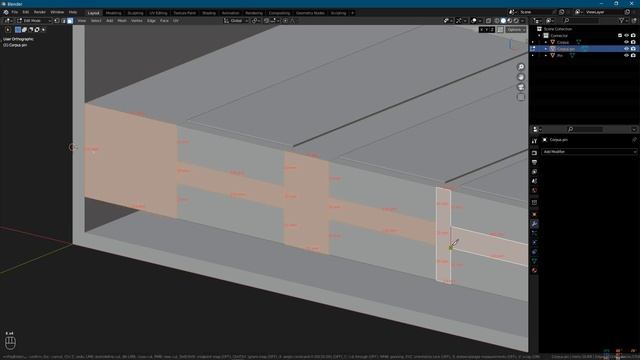Viewport: 640px width, 360px height.
Task: Set selection mode to extend
Action: click(x=24, y=29)
